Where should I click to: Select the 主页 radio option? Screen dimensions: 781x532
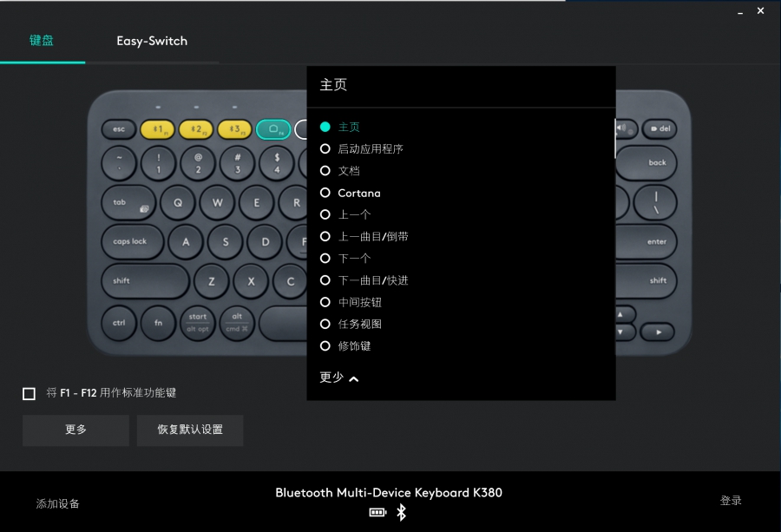(x=325, y=127)
